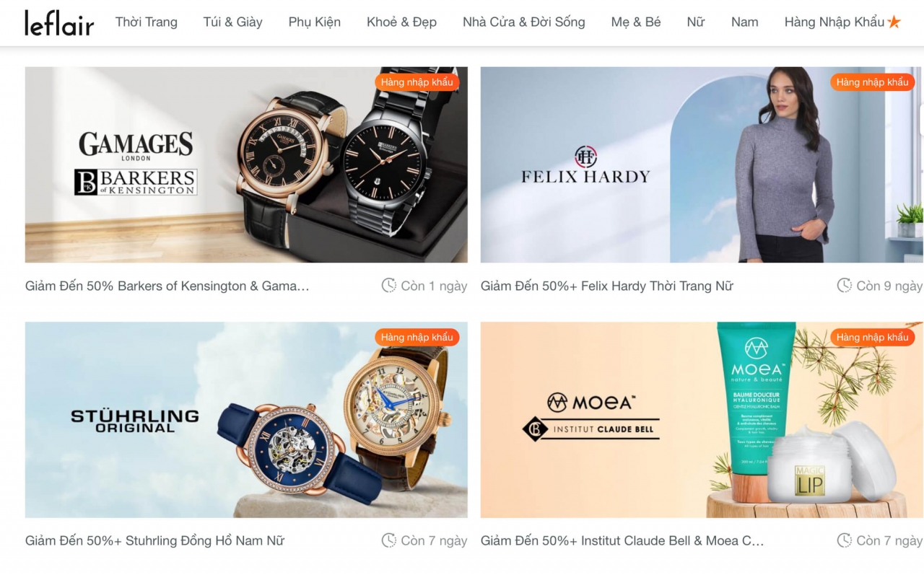Click the orange star beside Hàng Nhập Khẩu
This screenshot has height=575, width=924.
[x=894, y=22]
